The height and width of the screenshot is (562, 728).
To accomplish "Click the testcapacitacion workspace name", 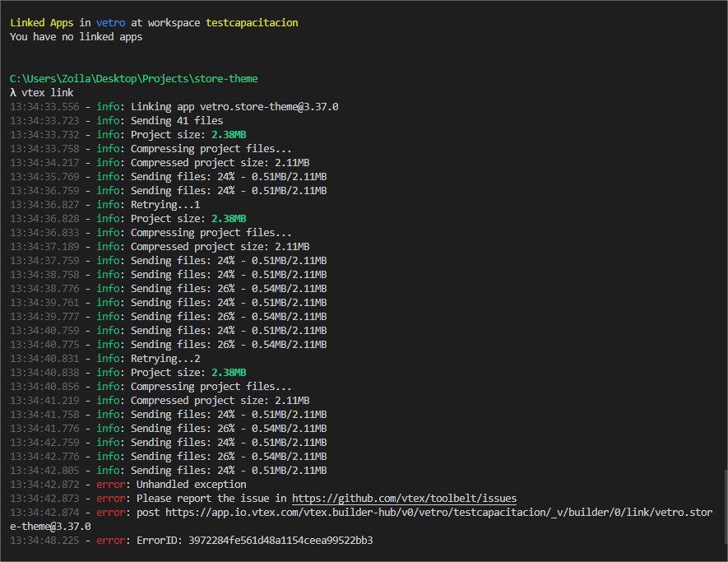I will click(x=252, y=22).
